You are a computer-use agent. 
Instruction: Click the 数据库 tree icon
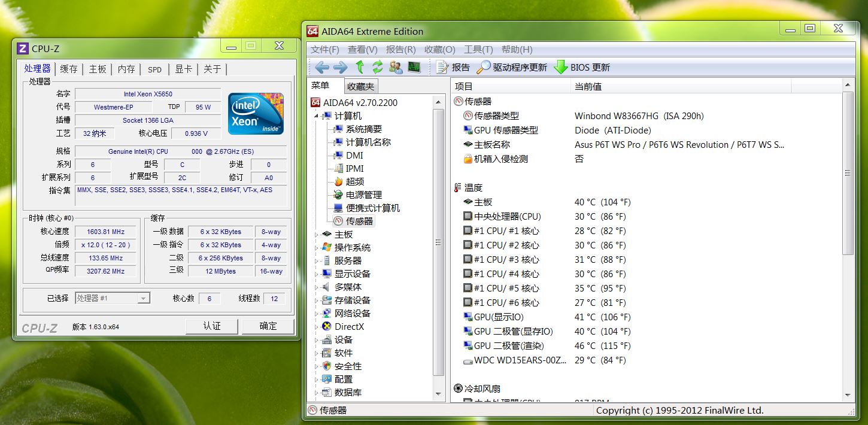(x=327, y=392)
